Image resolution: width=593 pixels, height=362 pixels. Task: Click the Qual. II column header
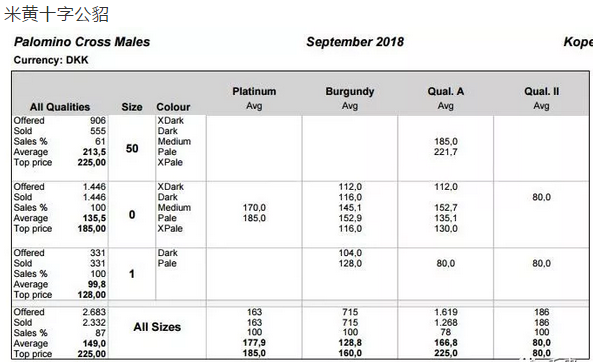[542, 92]
